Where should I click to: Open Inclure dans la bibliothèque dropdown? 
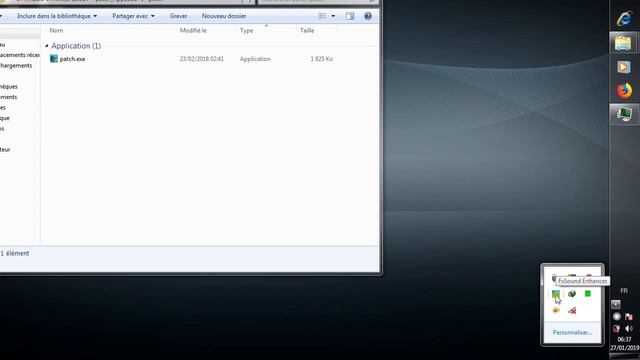click(x=57, y=16)
